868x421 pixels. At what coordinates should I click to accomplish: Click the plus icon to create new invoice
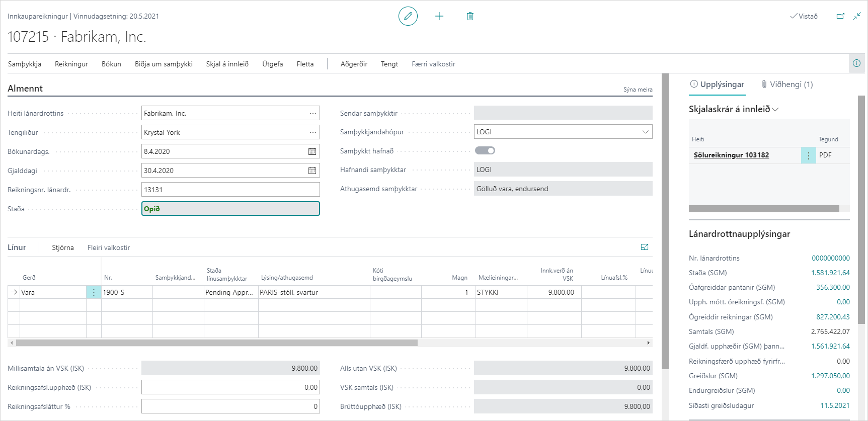[439, 16]
